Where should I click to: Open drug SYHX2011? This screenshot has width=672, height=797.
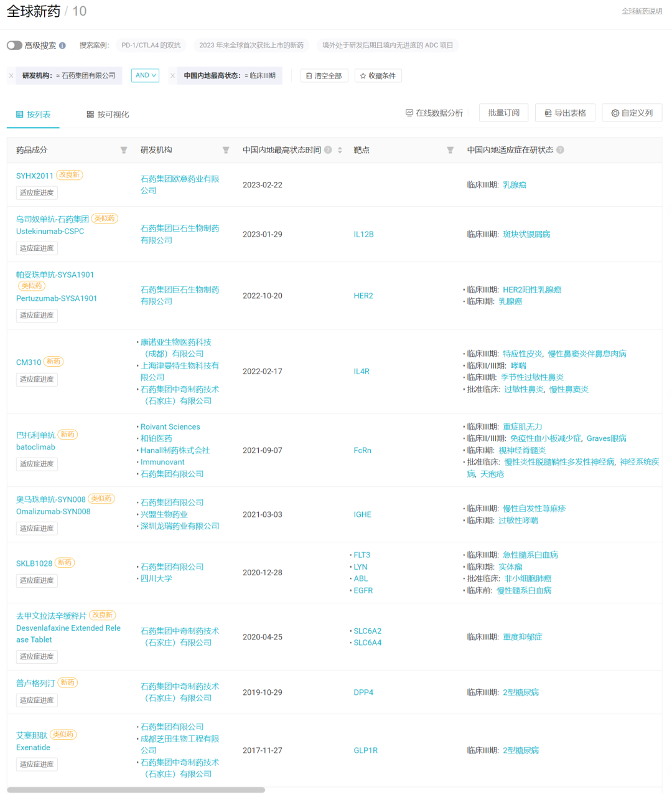tap(35, 176)
